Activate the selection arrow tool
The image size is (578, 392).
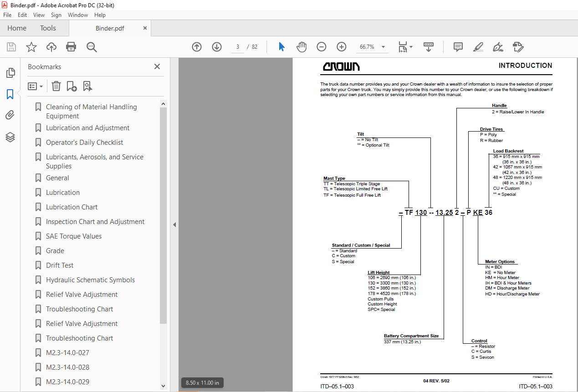[281, 47]
